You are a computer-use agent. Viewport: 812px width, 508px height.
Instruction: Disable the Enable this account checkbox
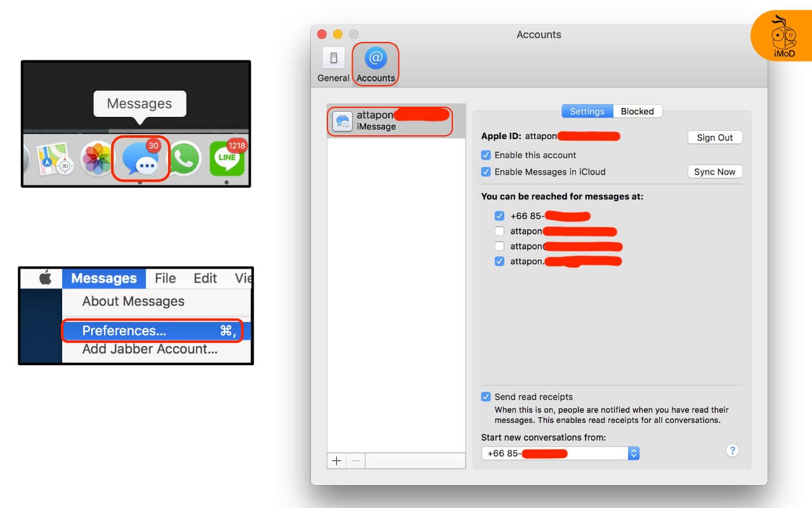coord(486,155)
